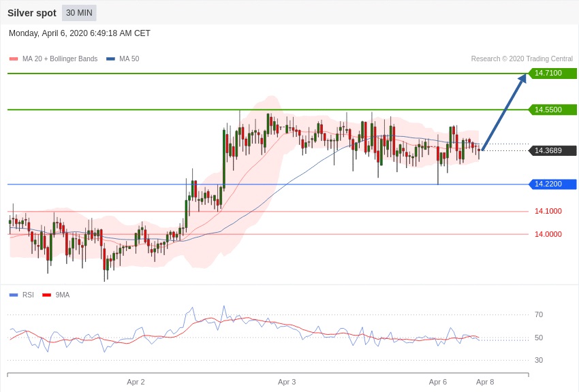Click the Apr 3 date axis label
579x392 pixels.
point(287,382)
